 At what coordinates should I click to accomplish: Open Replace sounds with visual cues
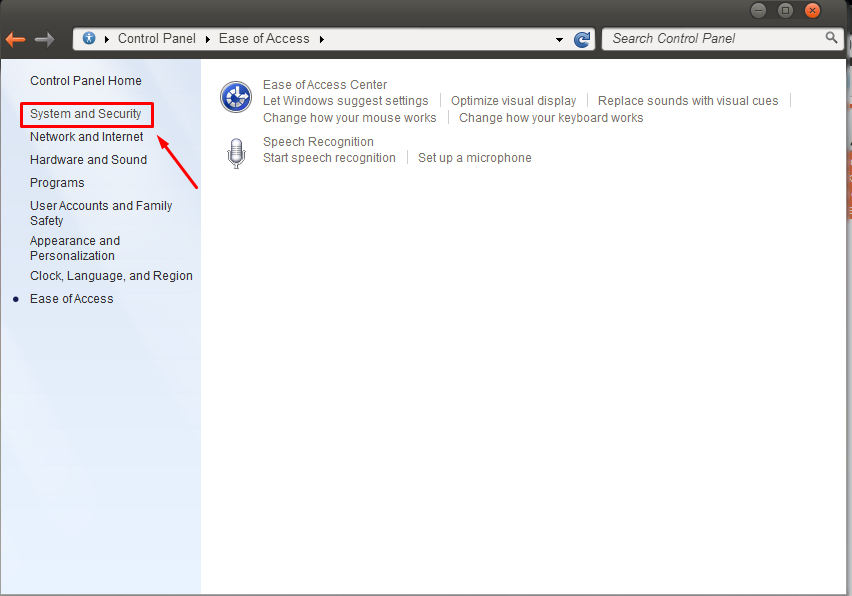(x=688, y=100)
